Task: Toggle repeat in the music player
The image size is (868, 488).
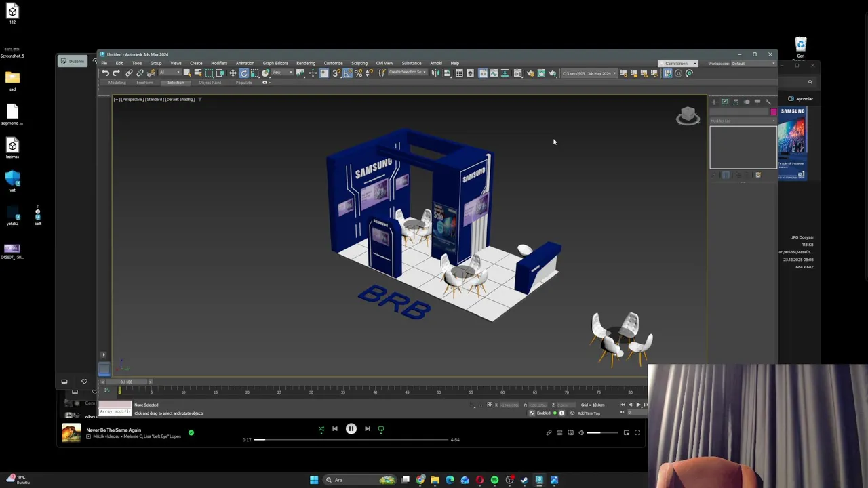Action: 381,429
